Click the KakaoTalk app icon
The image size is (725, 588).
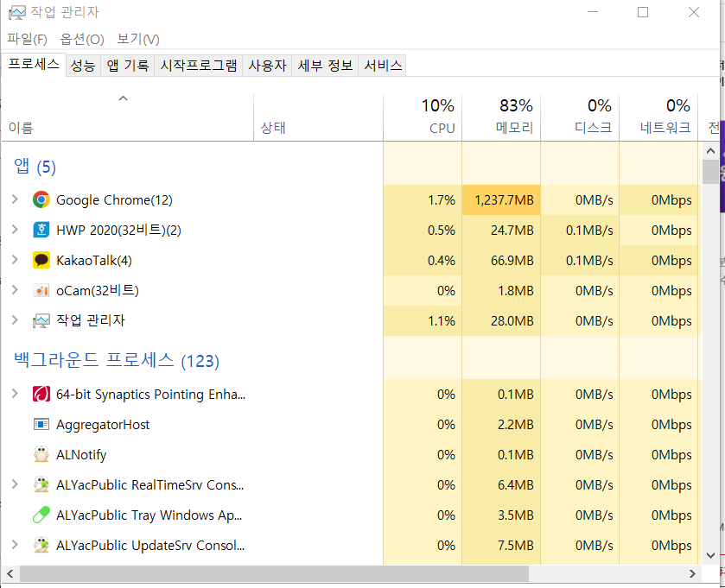tap(41, 260)
